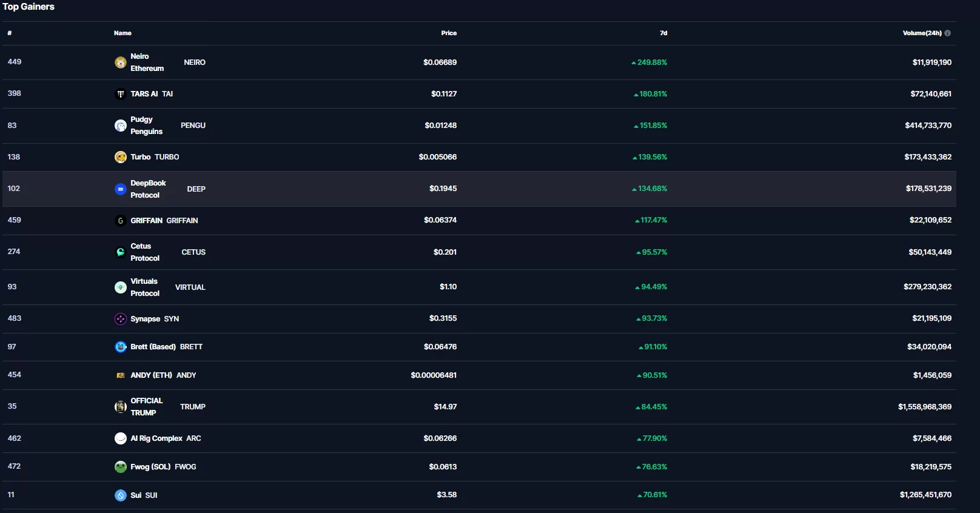This screenshot has height=513, width=980.
Task: Sort by the # rank column header
Action: pos(10,33)
